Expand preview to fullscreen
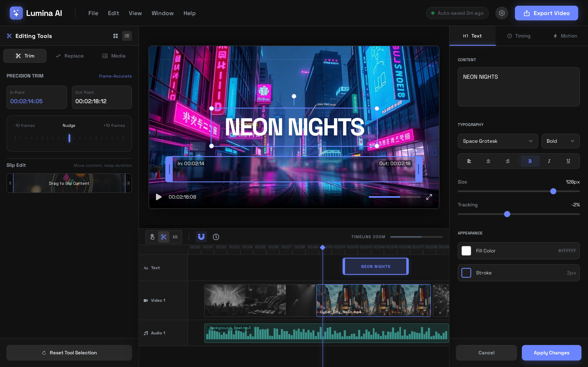 429,197
